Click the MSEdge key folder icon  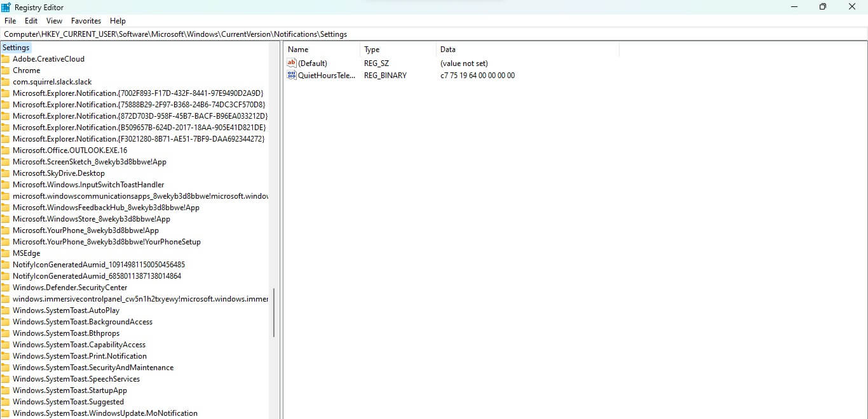6,253
